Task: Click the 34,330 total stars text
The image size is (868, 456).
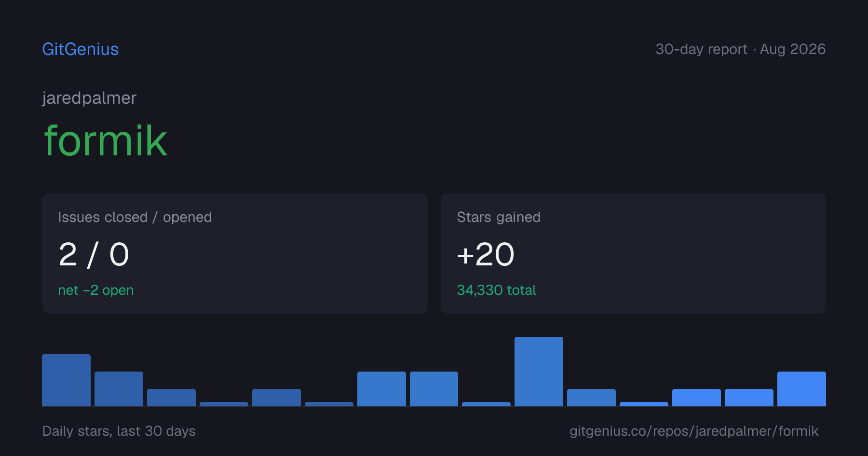Action: (x=496, y=290)
